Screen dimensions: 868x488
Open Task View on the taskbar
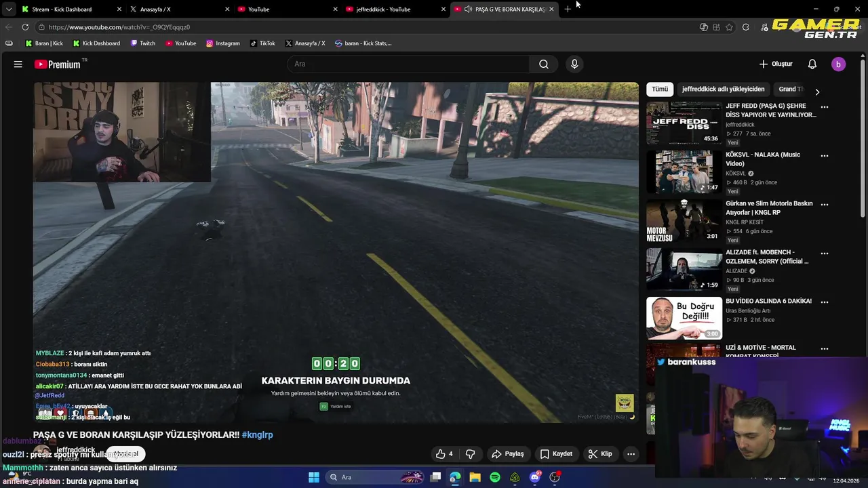click(x=436, y=477)
